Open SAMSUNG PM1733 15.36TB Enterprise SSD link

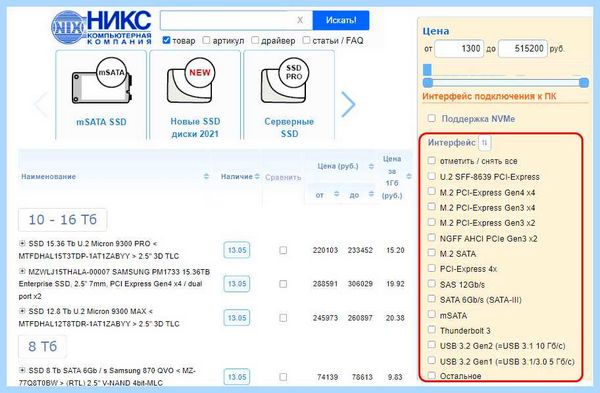pyautogui.click(x=114, y=284)
